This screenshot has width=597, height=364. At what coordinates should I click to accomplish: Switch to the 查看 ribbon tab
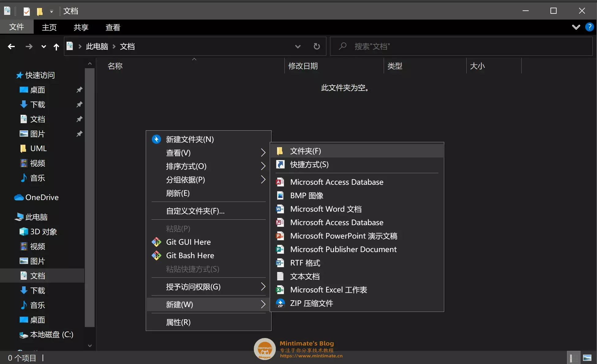pos(113,28)
